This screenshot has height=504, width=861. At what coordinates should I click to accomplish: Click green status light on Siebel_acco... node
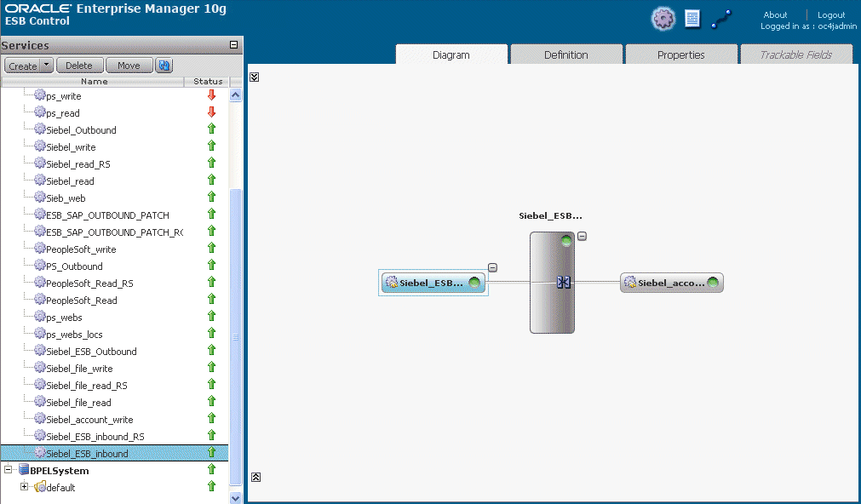713,282
